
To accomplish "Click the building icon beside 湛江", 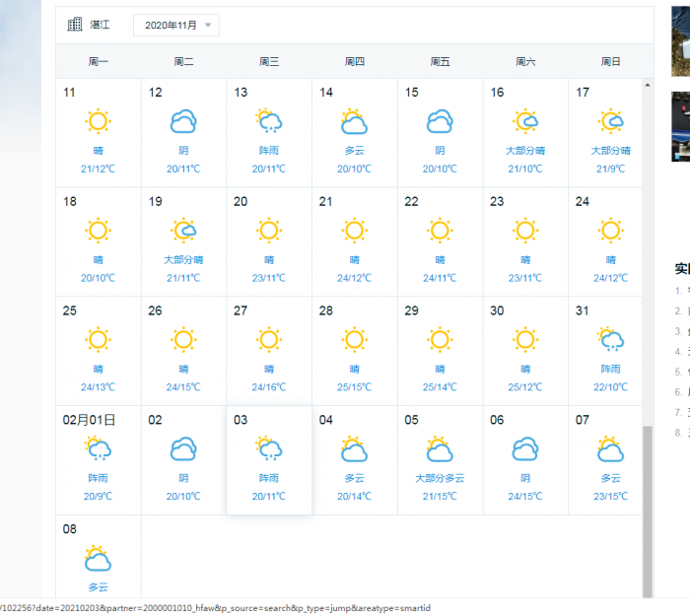I will coord(75,25).
